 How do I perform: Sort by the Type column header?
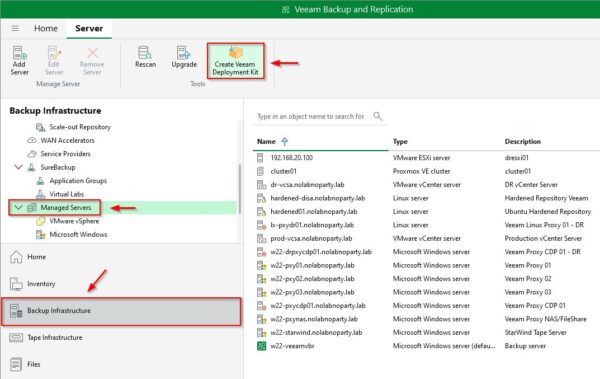click(x=400, y=141)
